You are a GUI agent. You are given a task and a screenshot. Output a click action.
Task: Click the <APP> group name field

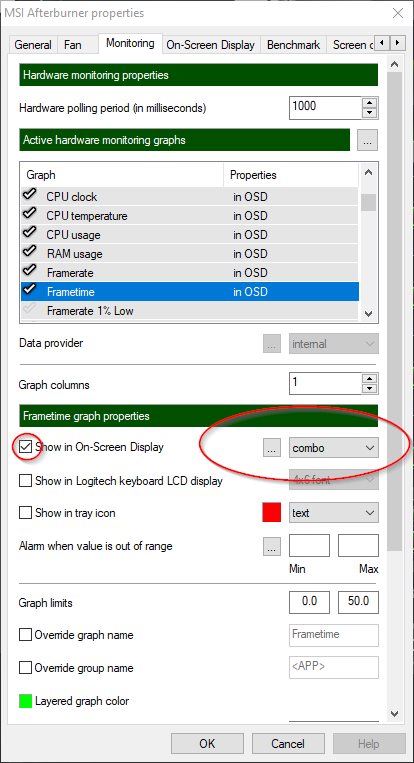click(x=334, y=667)
